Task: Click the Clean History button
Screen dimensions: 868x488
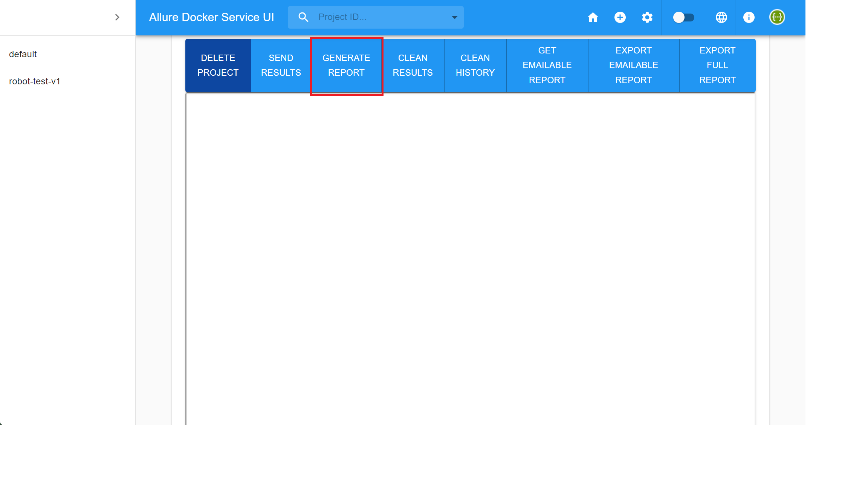Action: 475,65
